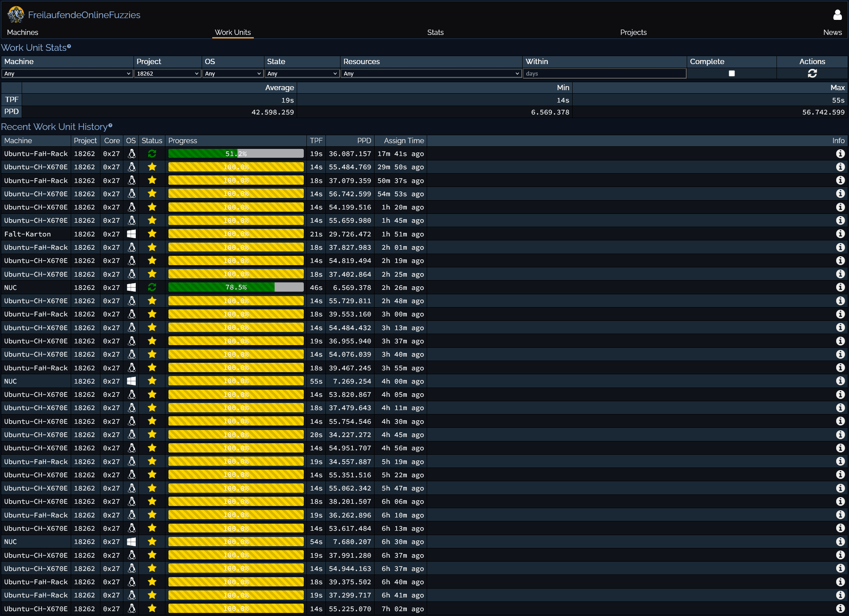This screenshot has height=616, width=849.
Task: Click info icon for Falt-Karton work unit
Action: pos(840,234)
